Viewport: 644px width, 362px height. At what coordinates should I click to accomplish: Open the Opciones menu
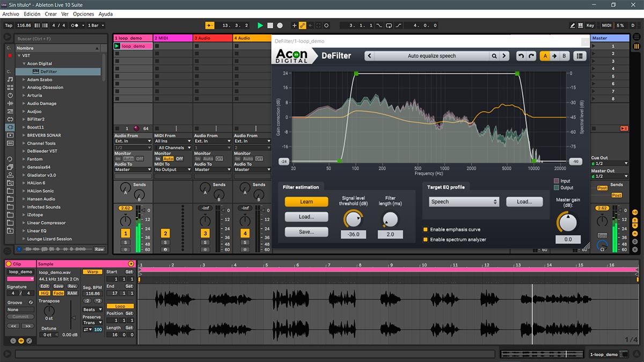83,14
